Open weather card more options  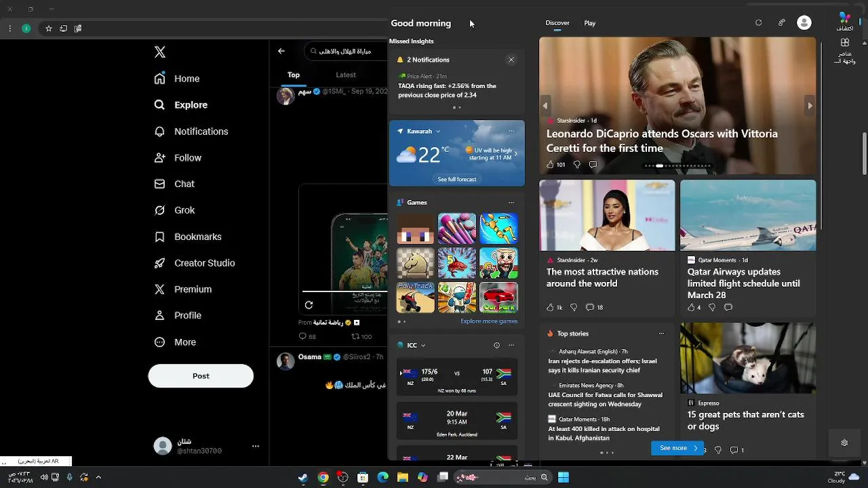(x=511, y=131)
